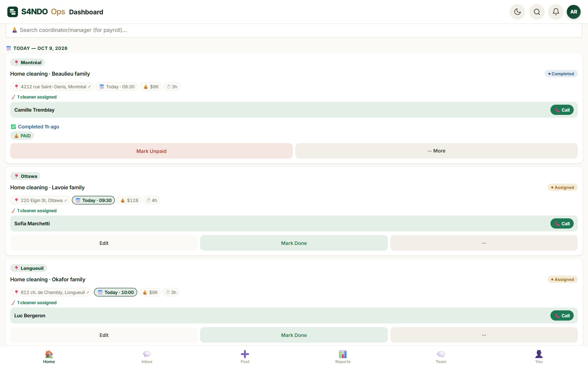588x368 pixels.
Task: Open notifications bell icon
Action: coord(556,12)
